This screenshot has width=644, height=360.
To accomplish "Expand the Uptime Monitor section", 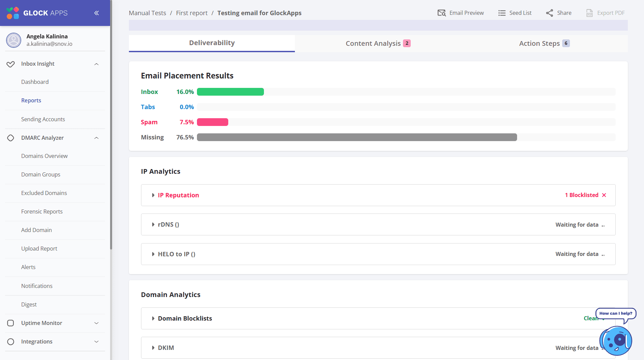I will [97, 323].
